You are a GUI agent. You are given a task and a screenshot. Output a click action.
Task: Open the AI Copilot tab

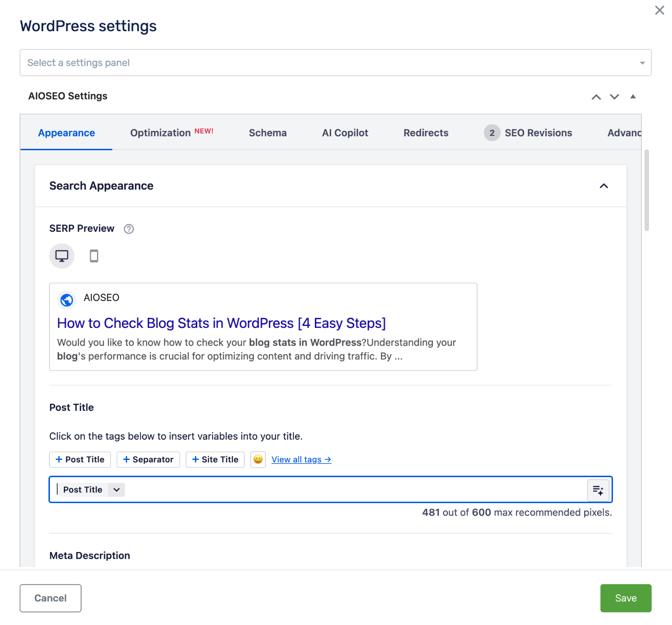click(x=345, y=133)
